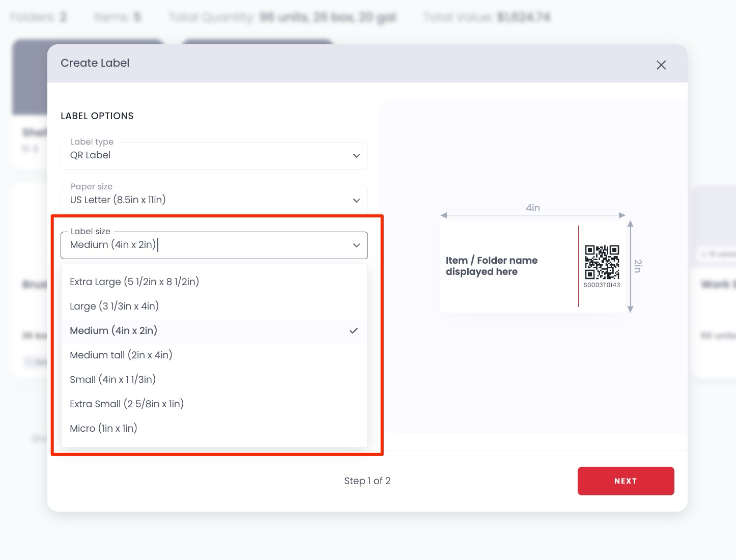The width and height of the screenshot is (736, 560).
Task: Select Extra Small (2 5/8in x 1in)
Action: 127,404
